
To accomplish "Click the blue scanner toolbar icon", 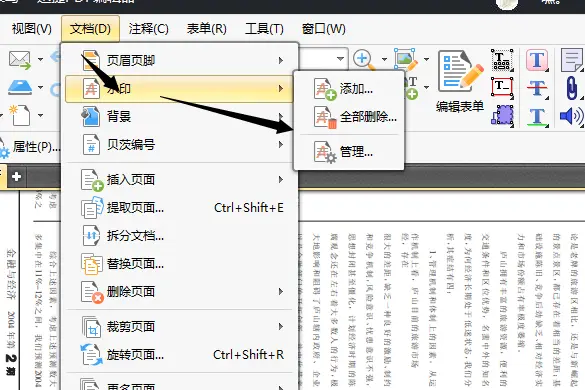I will click(x=20, y=87).
